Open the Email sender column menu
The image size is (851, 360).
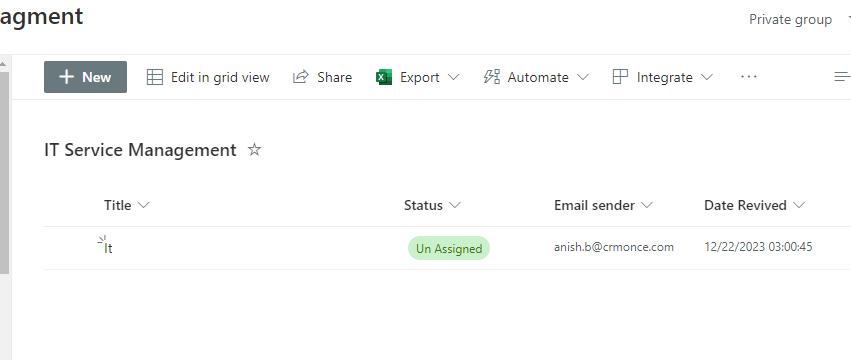(x=603, y=205)
